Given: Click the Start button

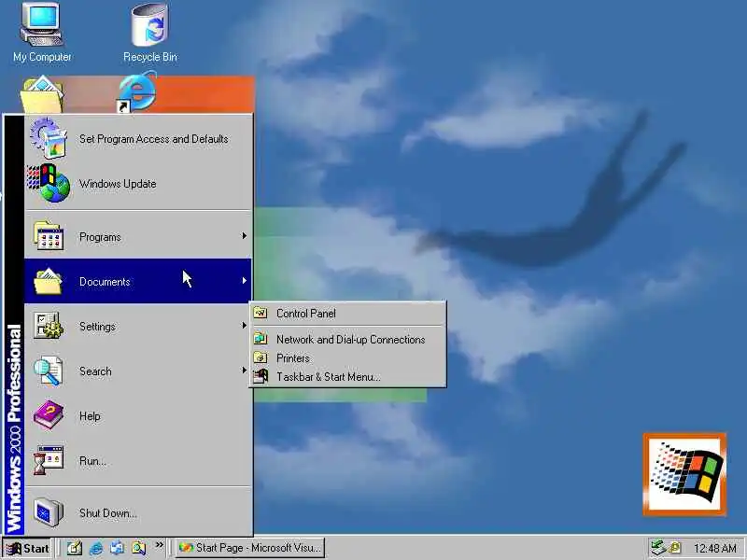Looking at the screenshot, I should 27,549.
